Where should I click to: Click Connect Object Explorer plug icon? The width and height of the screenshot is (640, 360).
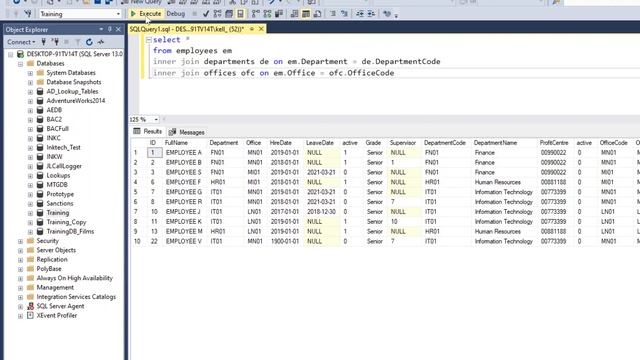[x=44, y=42]
